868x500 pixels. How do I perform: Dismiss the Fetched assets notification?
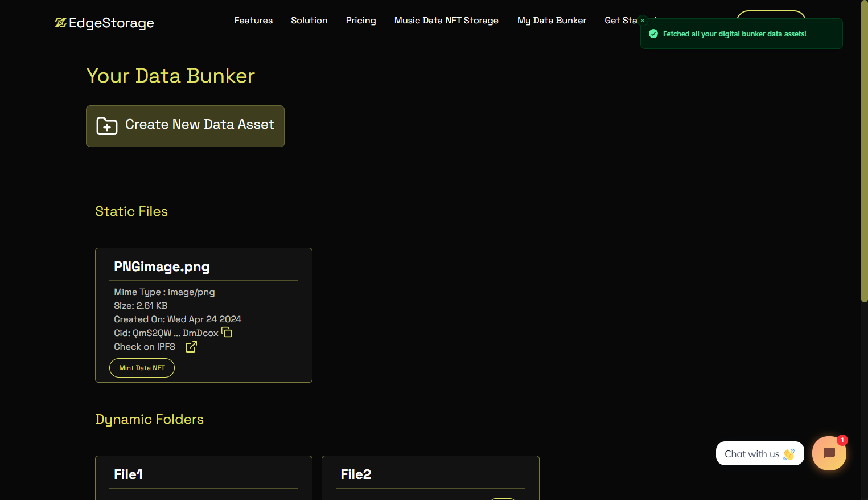pos(643,21)
